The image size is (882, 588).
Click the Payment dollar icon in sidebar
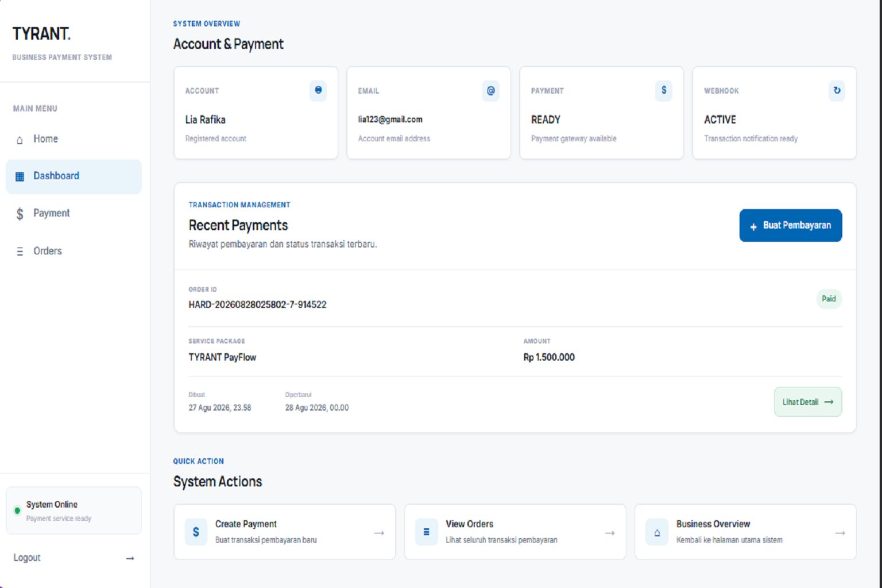tap(20, 214)
